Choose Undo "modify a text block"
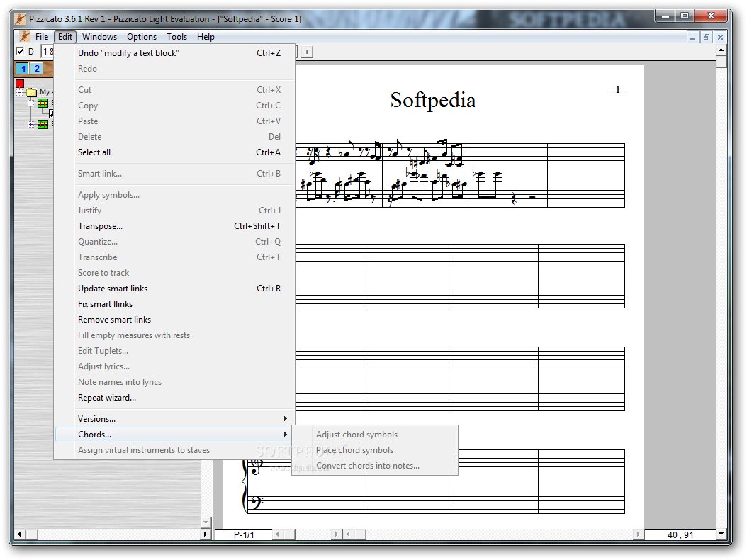This screenshot has height=560, width=747. [x=174, y=53]
